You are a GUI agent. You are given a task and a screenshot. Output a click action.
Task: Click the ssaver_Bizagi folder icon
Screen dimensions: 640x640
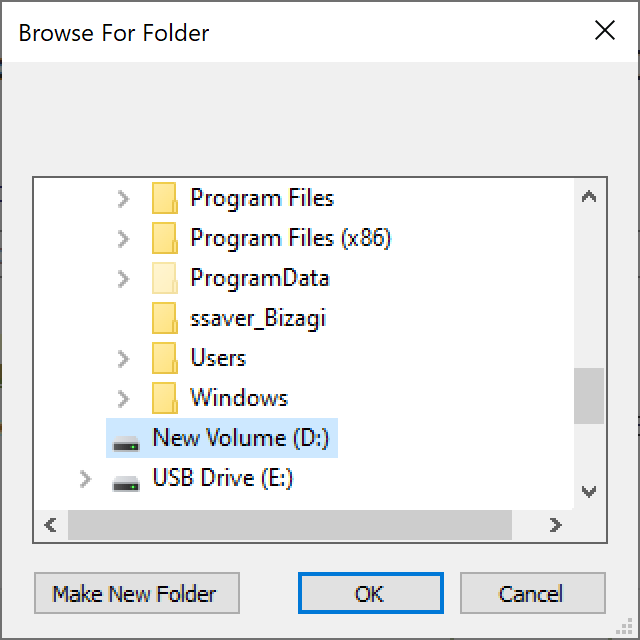coord(164,318)
